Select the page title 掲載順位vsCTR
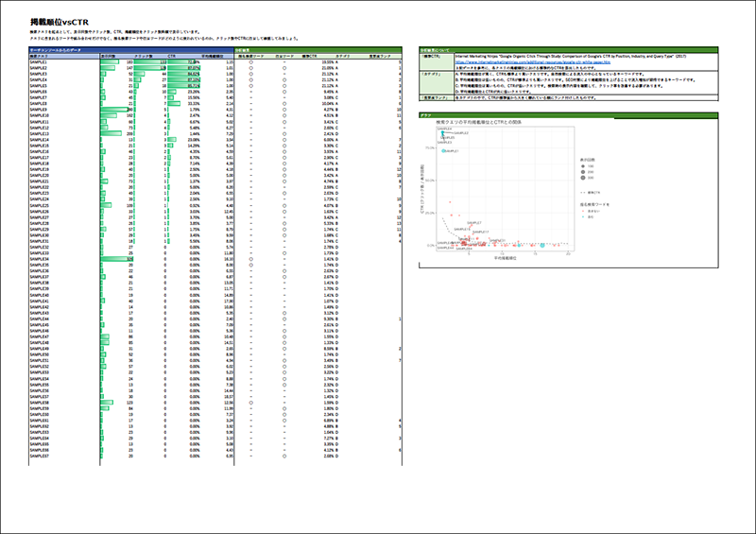This screenshot has width=756, height=534. coord(60,22)
